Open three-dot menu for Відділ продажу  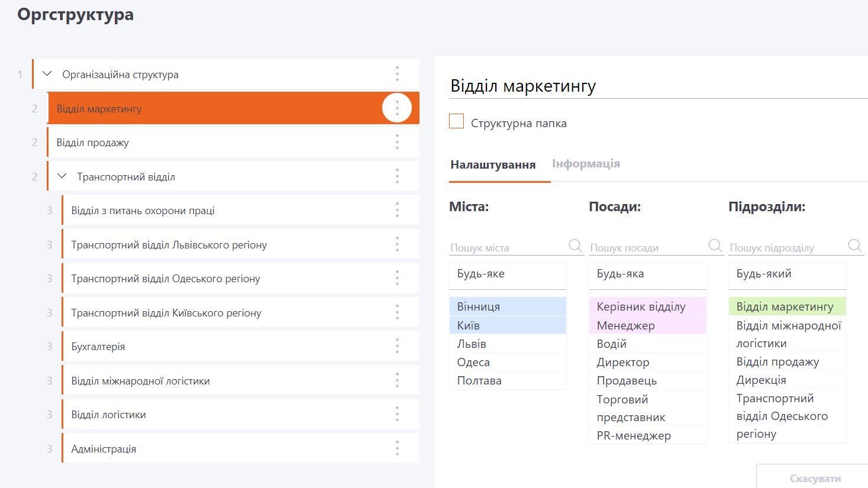point(397,142)
